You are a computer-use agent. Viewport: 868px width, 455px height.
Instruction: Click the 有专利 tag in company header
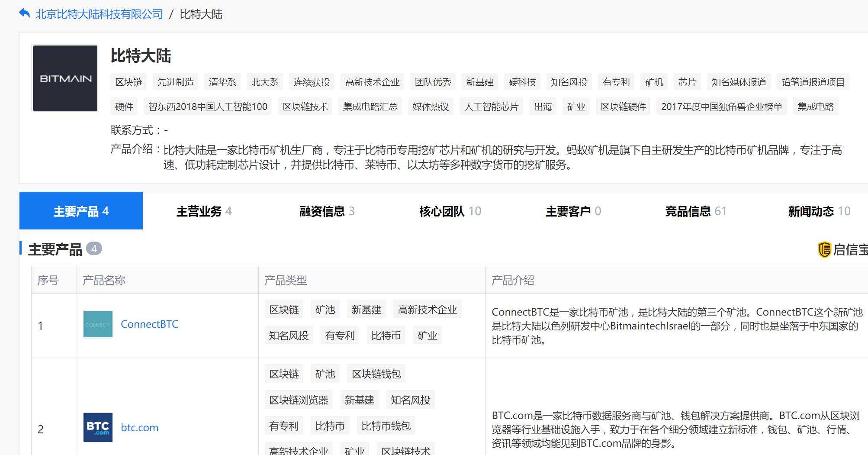tap(616, 82)
